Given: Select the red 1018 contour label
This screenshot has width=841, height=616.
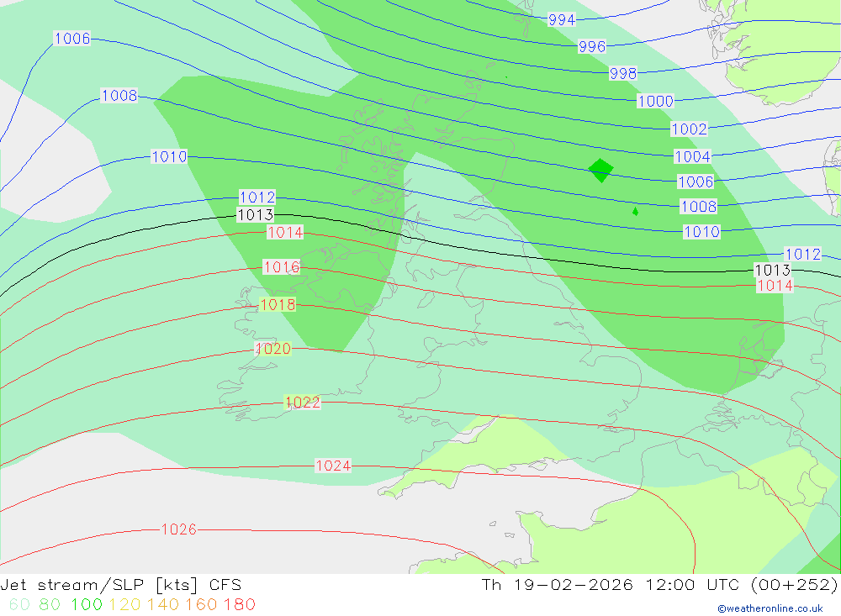Looking at the screenshot, I should click(x=278, y=304).
